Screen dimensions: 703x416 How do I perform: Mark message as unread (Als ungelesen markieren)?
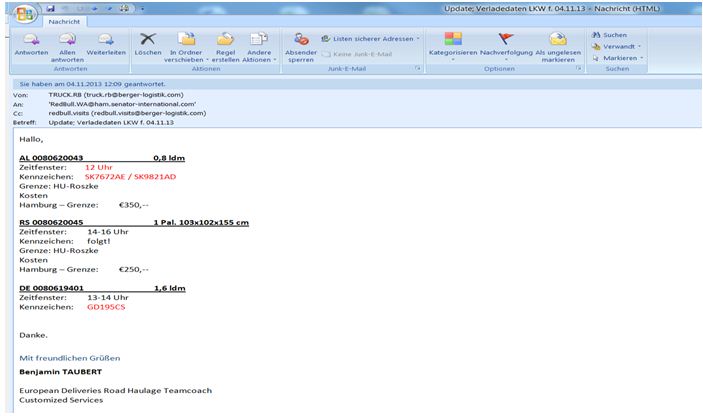[558, 48]
